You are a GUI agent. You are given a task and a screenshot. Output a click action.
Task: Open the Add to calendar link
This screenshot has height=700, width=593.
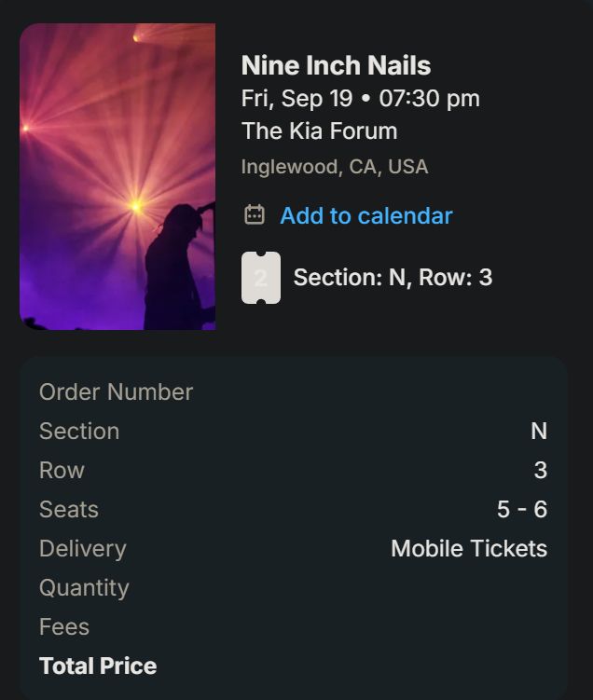tap(365, 215)
